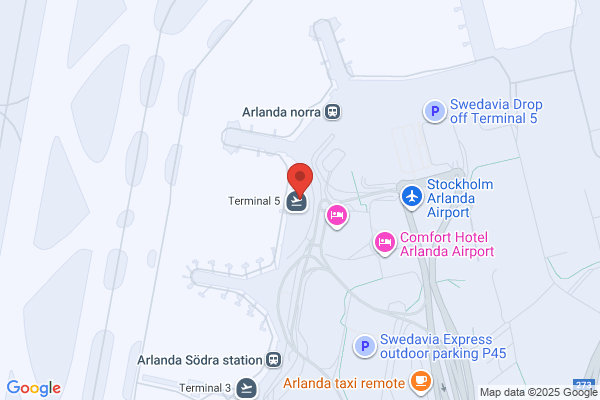Click the Comfort Hotel pink bed icon
Viewport: 600px width, 400px height.
coord(385,243)
